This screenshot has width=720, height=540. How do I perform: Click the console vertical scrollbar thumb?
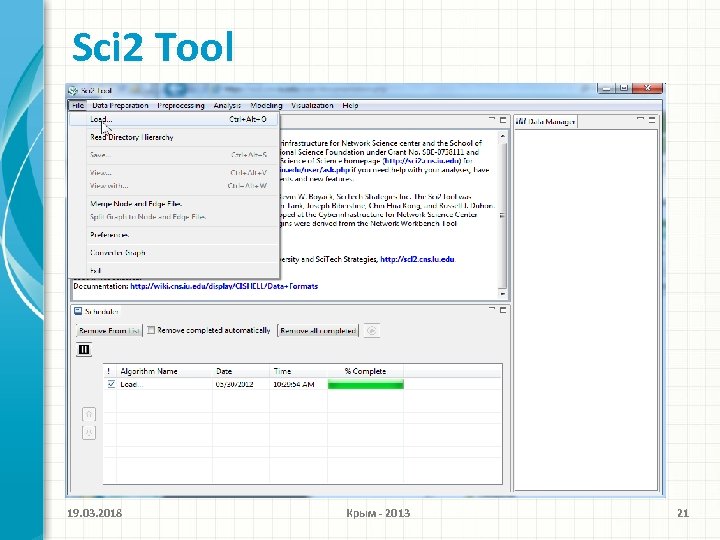(503, 215)
